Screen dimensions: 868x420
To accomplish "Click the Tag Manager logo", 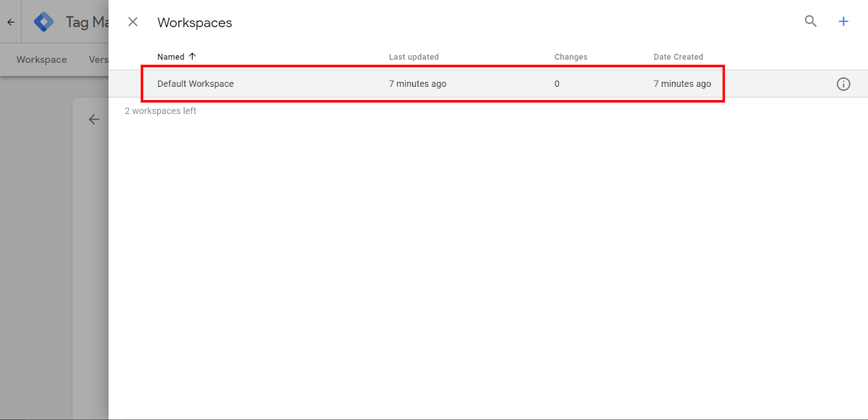I will [43, 22].
